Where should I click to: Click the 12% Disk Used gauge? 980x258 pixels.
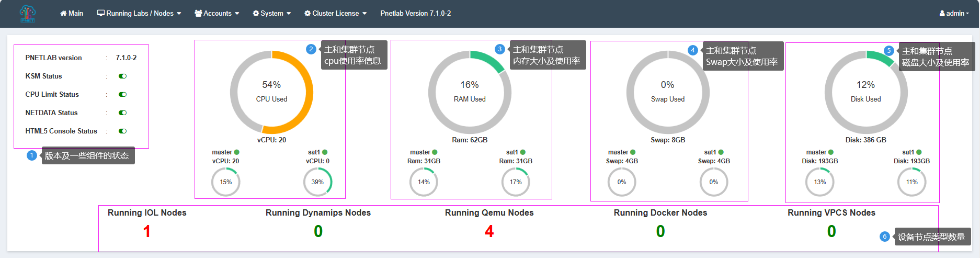pos(866,92)
